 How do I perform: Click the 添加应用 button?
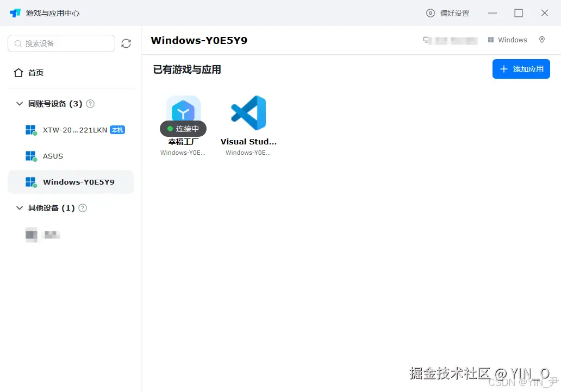pos(521,69)
